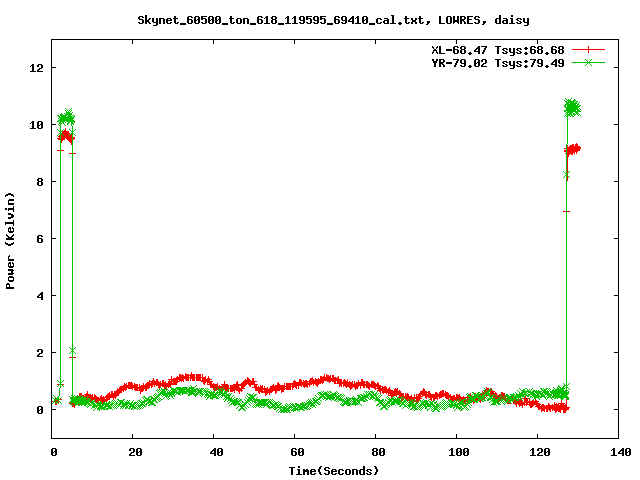Click the y-axis tick label 8
Viewport: 640px width, 480px height.
click(x=40, y=182)
